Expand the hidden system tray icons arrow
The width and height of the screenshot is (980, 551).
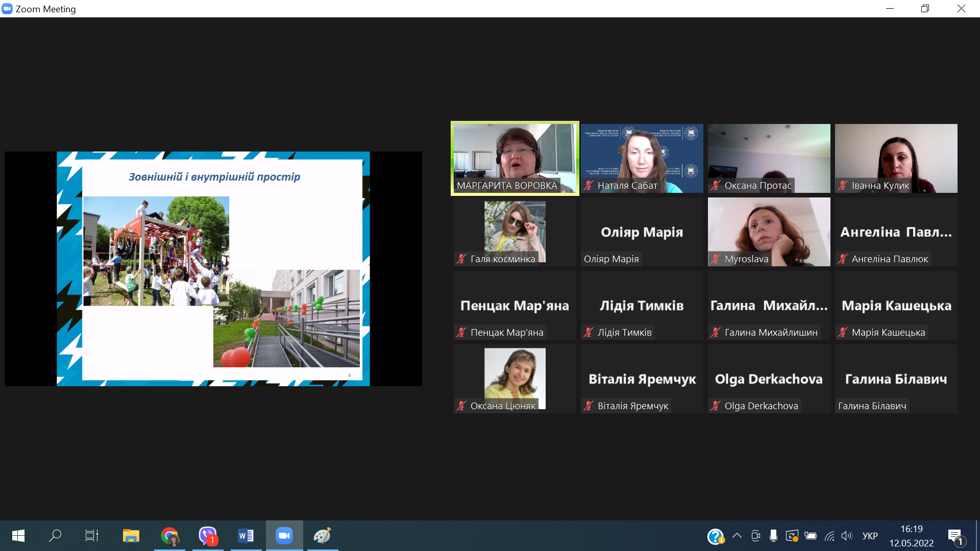(737, 536)
